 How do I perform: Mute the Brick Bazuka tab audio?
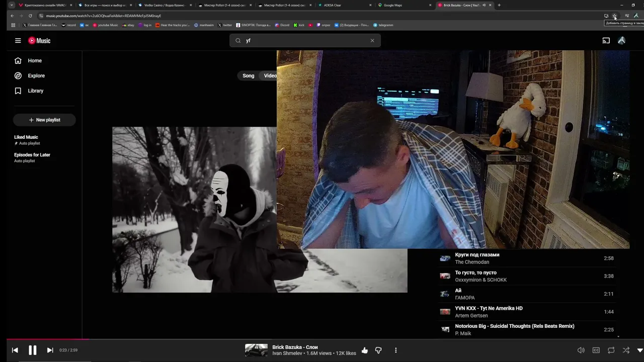(x=484, y=5)
